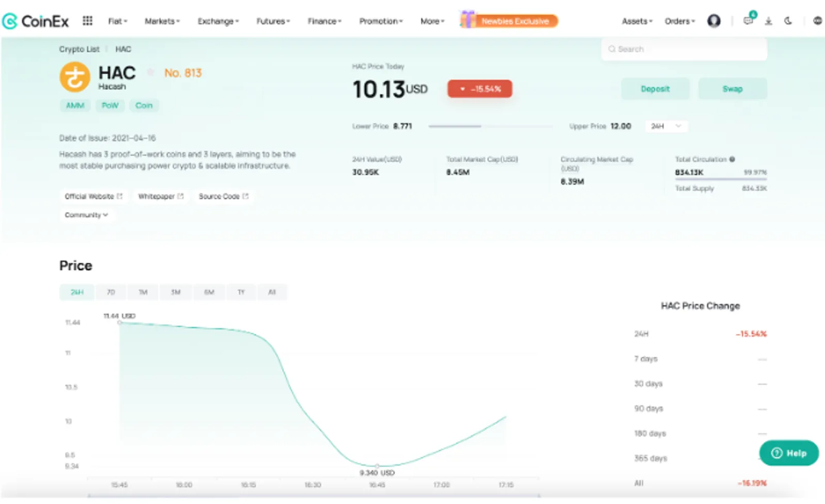825x504 pixels.
Task: Open the Whitepaper link
Action: [x=160, y=196]
